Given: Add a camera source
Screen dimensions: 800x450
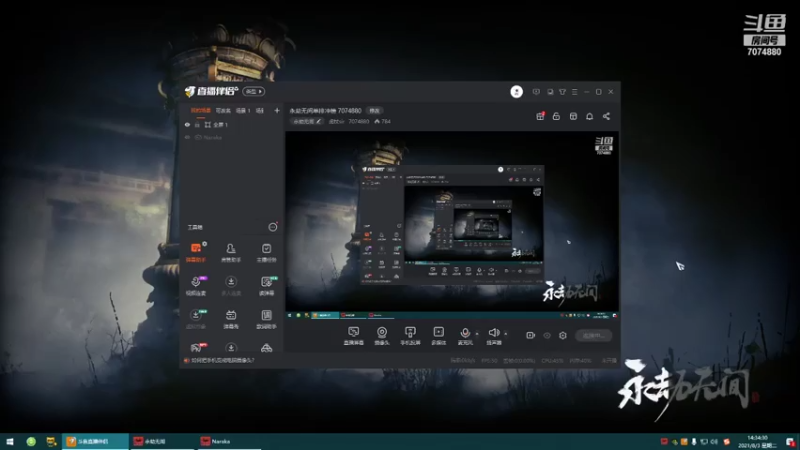Looking at the screenshot, I should (x=382, y=336).
